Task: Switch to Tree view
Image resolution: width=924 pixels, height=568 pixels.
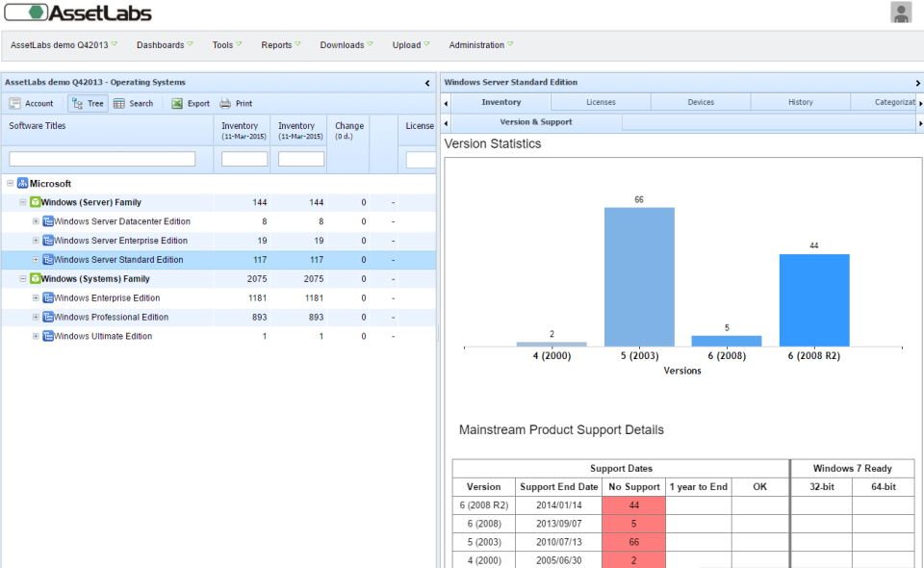Action: coord(88,103)
